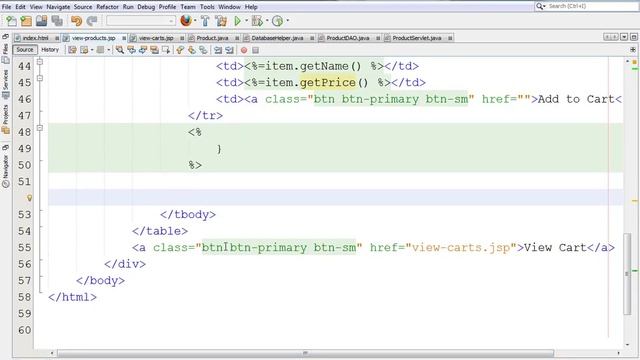Click the Save All toolbar icon
640x360 pixels.
[x=57, y=21]
